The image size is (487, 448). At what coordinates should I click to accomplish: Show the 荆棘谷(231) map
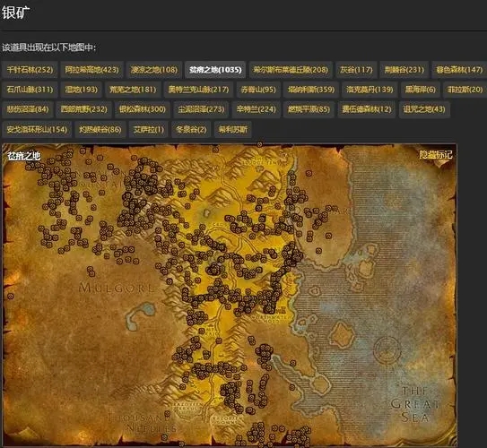404,70
